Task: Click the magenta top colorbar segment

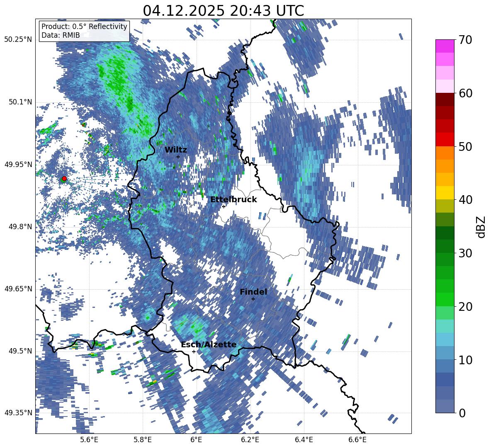Action: point(445,46)
